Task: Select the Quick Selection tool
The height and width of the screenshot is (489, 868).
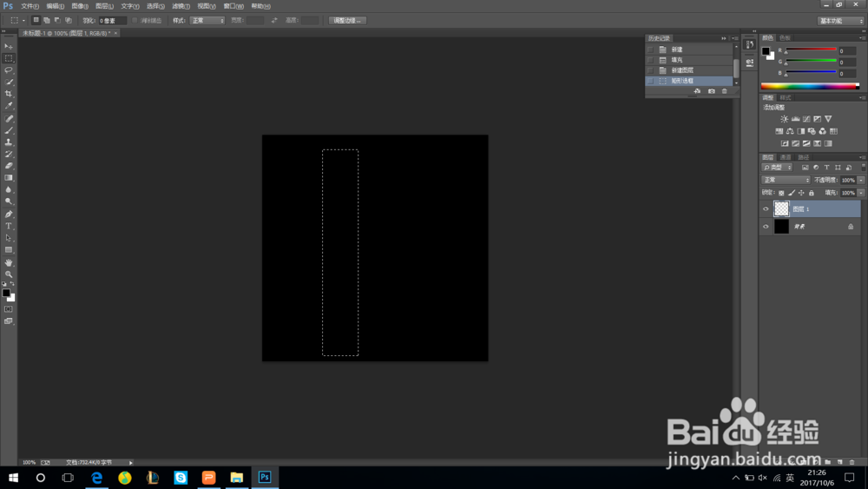Action: 9,82
